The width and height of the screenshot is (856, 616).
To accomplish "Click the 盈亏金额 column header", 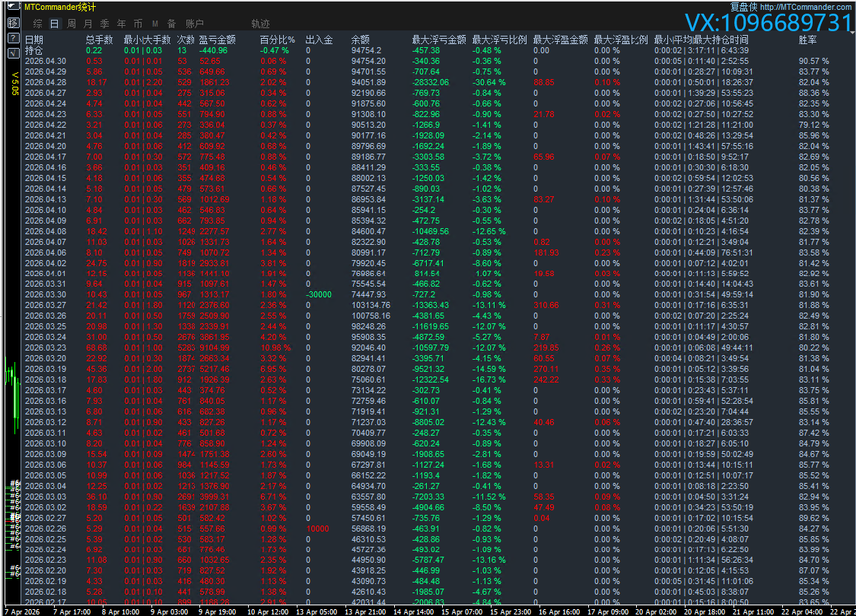I will tap(217, 40).
